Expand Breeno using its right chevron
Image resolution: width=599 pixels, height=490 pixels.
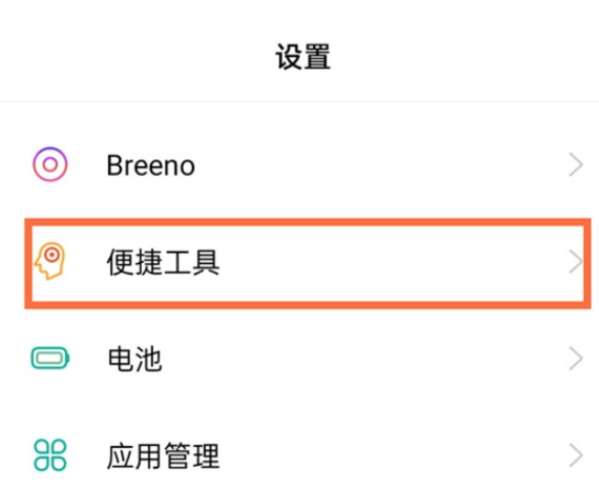click(576, 165)
